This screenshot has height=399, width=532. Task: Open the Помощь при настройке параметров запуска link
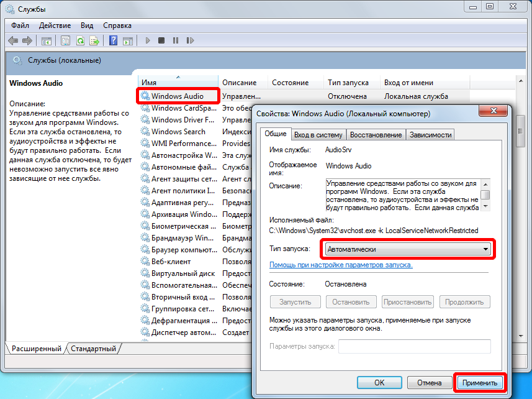click(x=341, y=265)
